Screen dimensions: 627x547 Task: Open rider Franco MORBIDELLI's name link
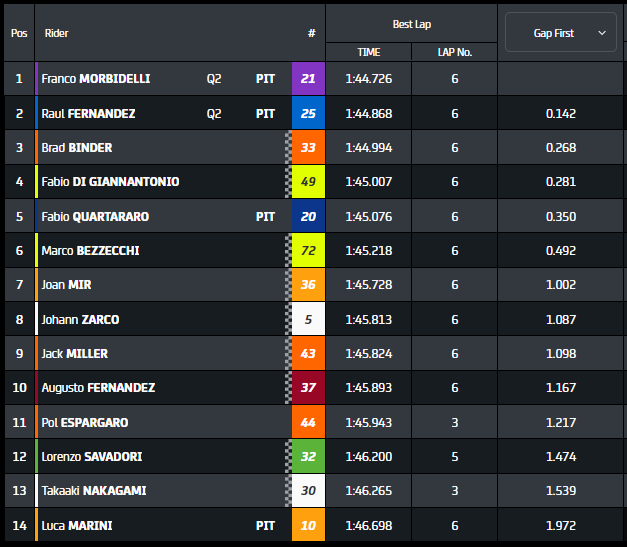tap(95, 79)
